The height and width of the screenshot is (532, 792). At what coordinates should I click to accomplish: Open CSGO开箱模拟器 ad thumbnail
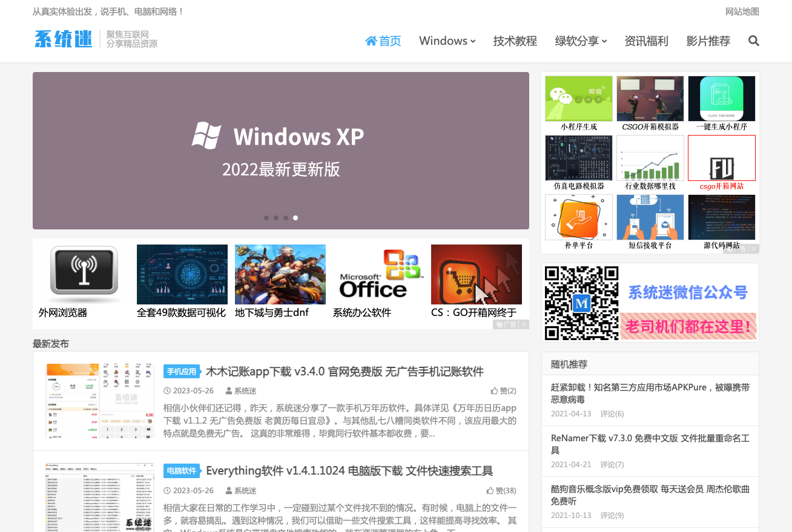coord(650,99)
